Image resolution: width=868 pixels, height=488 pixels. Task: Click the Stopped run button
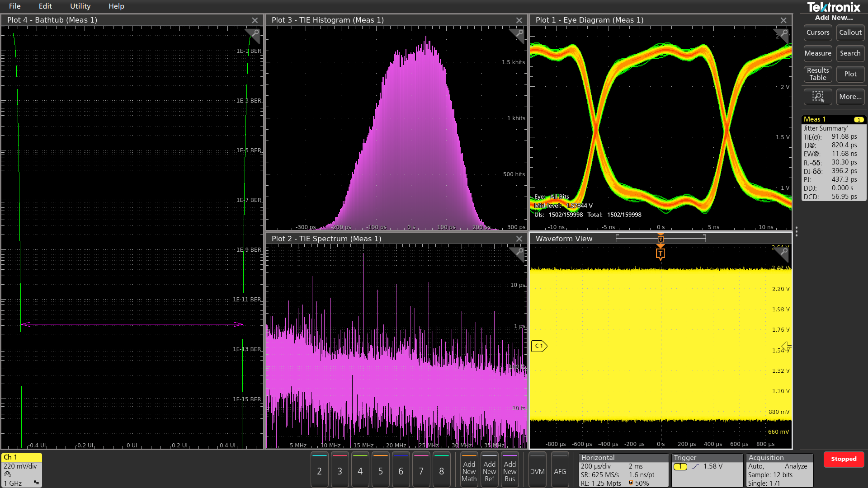[843, 459]
